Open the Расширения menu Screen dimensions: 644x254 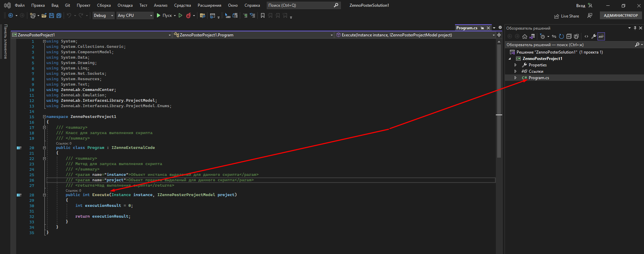(210, 5)
